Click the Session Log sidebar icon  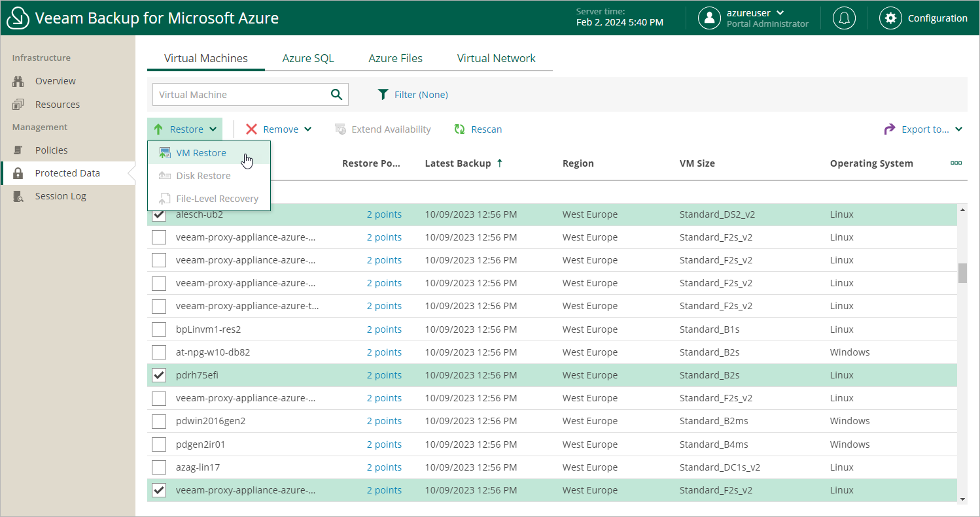tap(18, 196)
